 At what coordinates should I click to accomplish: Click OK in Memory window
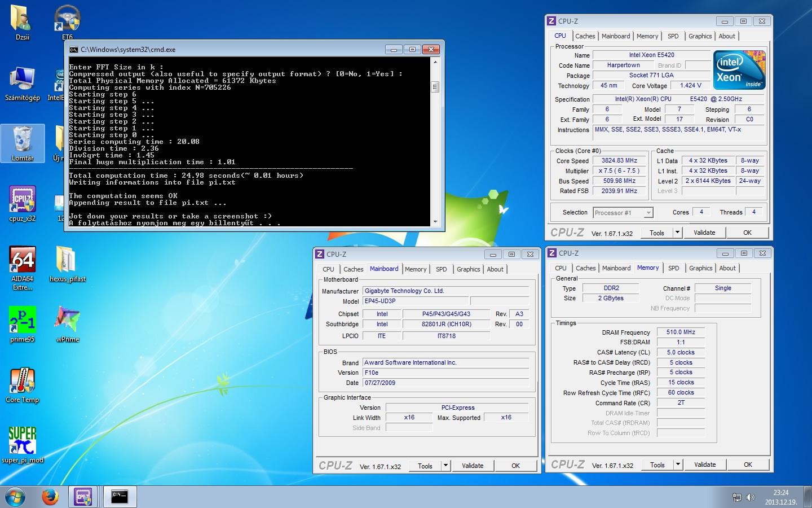(x=748, y=465)
